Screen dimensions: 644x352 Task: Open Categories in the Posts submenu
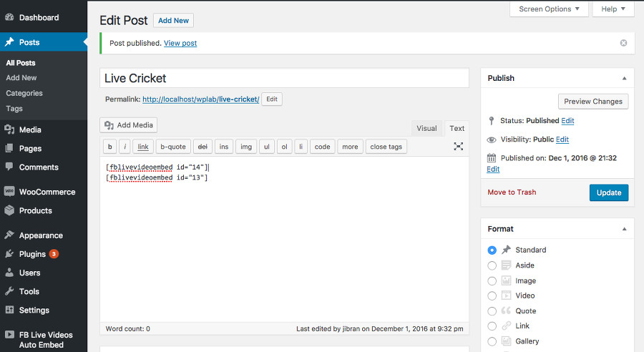tap(24, 93)
